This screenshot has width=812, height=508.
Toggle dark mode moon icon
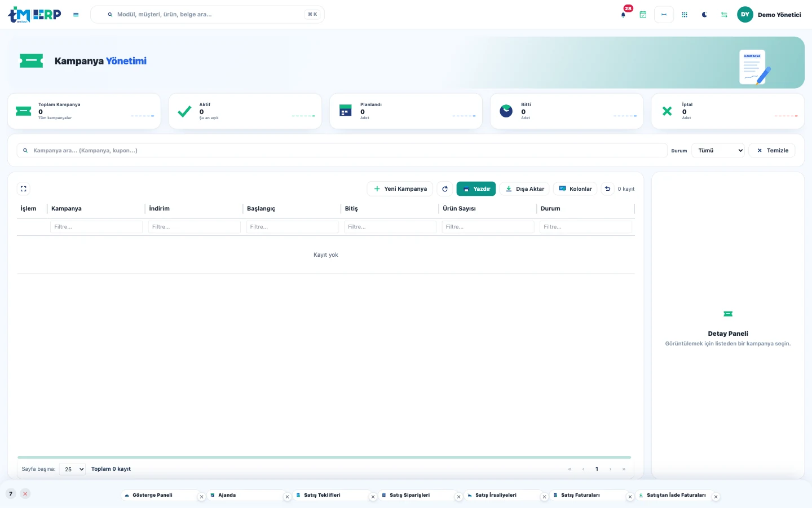704,15
